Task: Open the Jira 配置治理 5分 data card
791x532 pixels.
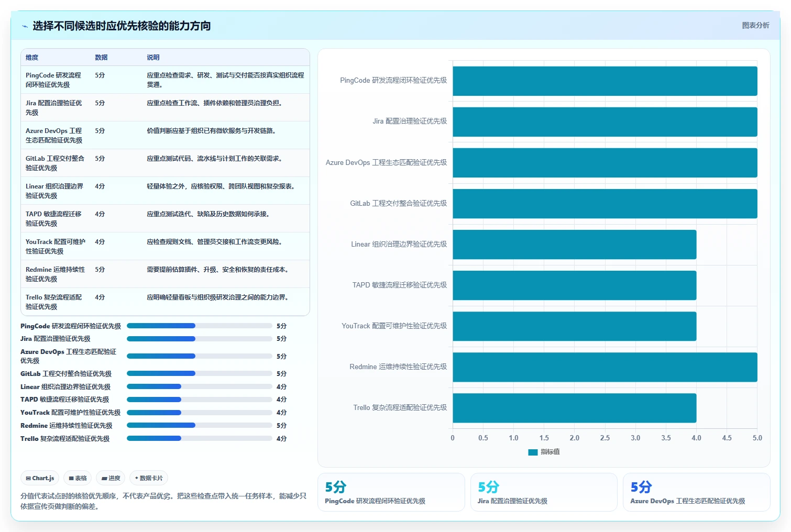Action: coord(544,492)
